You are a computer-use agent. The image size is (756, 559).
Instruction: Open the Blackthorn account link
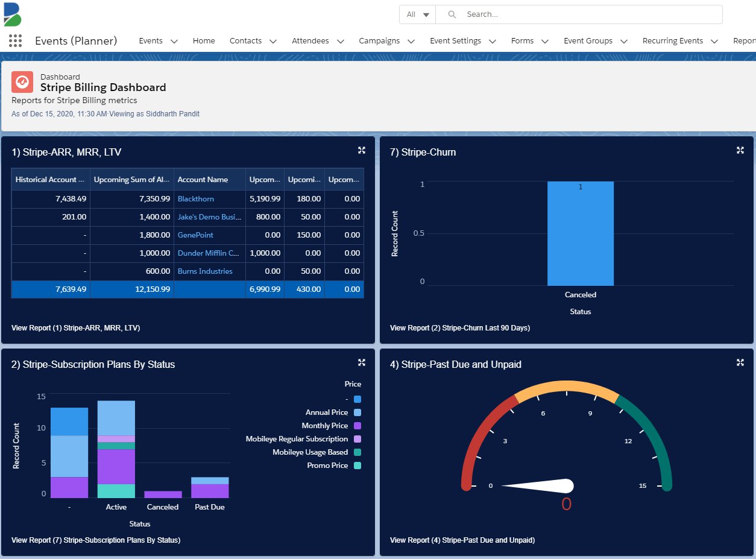point(196,199)
